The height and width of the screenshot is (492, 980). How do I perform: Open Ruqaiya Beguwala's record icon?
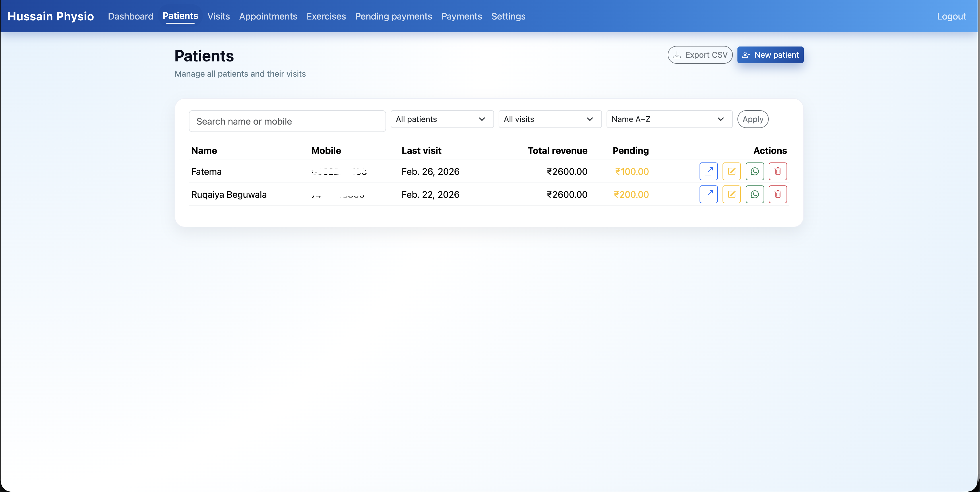pyautogui.click(x=708, y=194)
